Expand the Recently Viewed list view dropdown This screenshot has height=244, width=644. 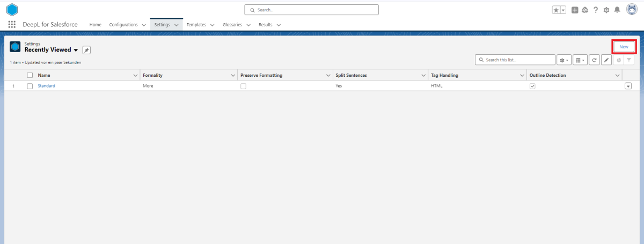(x=76, y=50)
